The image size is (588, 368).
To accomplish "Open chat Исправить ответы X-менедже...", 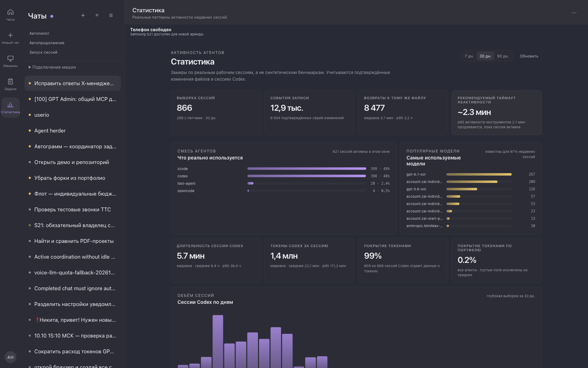I will click(x=72, y=83).
